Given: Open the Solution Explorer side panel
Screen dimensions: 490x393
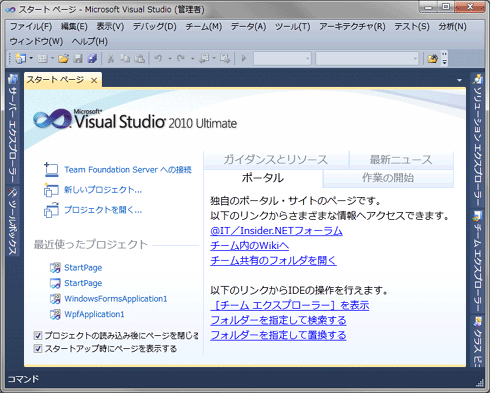Looking at the screenshot, I should click(x=478, y=140).
